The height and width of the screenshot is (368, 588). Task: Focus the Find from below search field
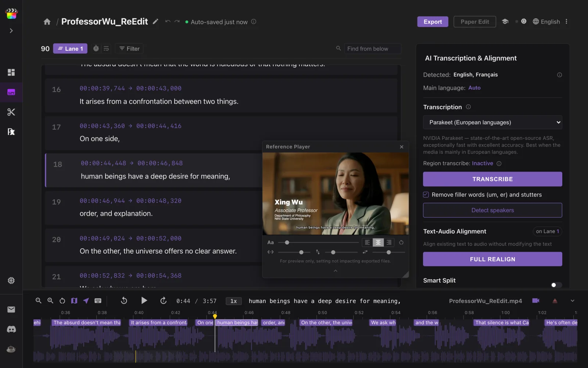pyautogui.click(x=372, y=49)
